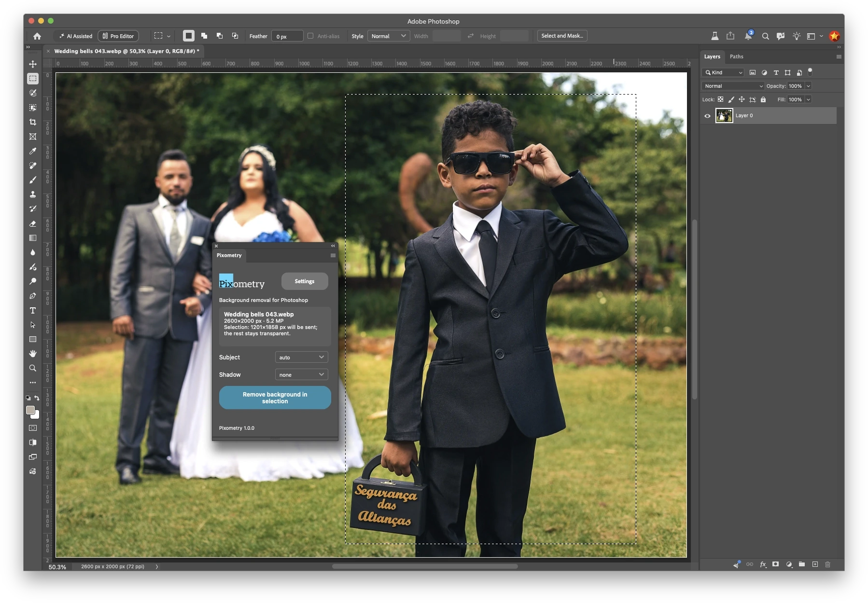The image size is (868, 603).
Task: Enable the Anti-alias checkbox
Action: click(x=310, y=36)
